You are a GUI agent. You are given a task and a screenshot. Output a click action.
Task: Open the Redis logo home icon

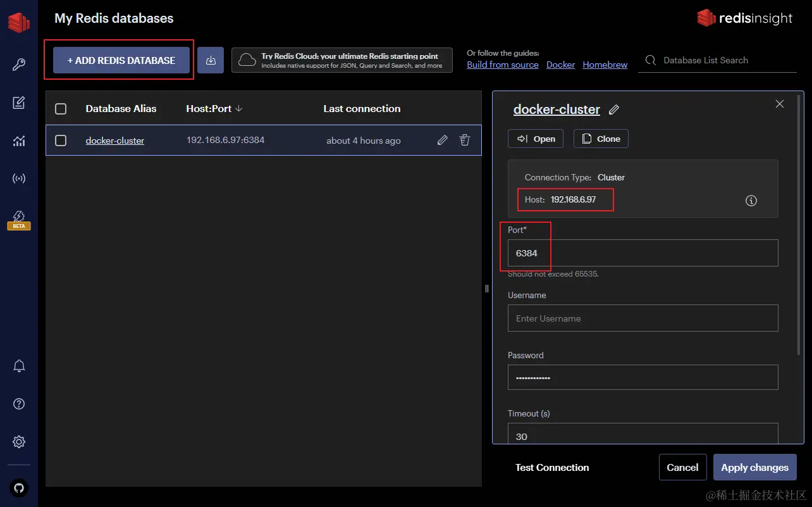[x=18, y=22]
